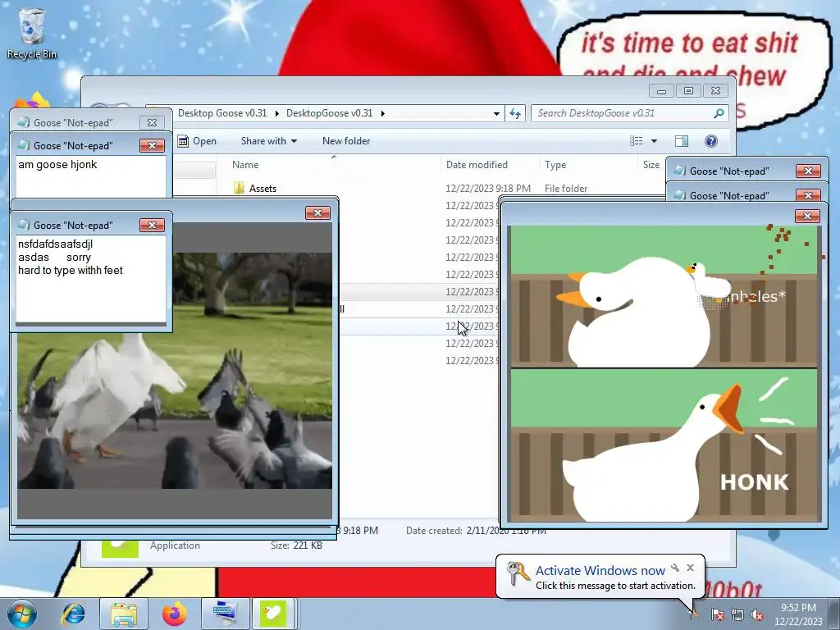The width and height of the screenshot is (840, 630).
Task: Change the view with the view icon
Action: [x=637, y=141]
